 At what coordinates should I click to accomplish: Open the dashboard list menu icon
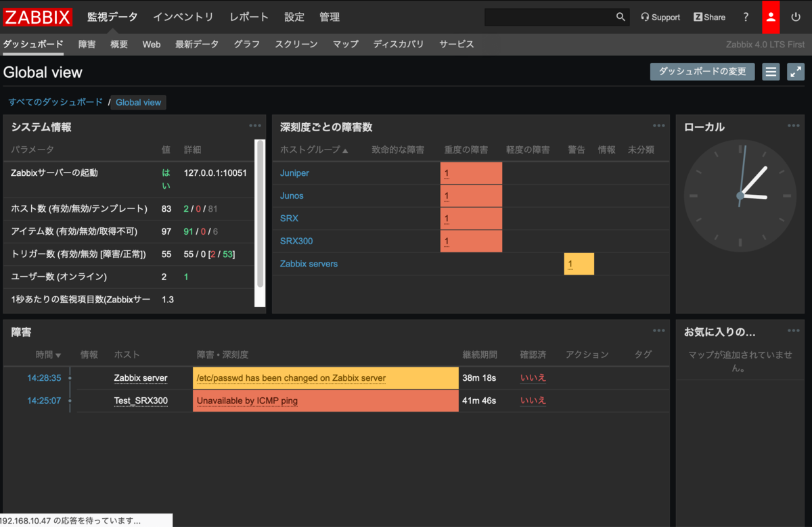[x=771, y=72]
